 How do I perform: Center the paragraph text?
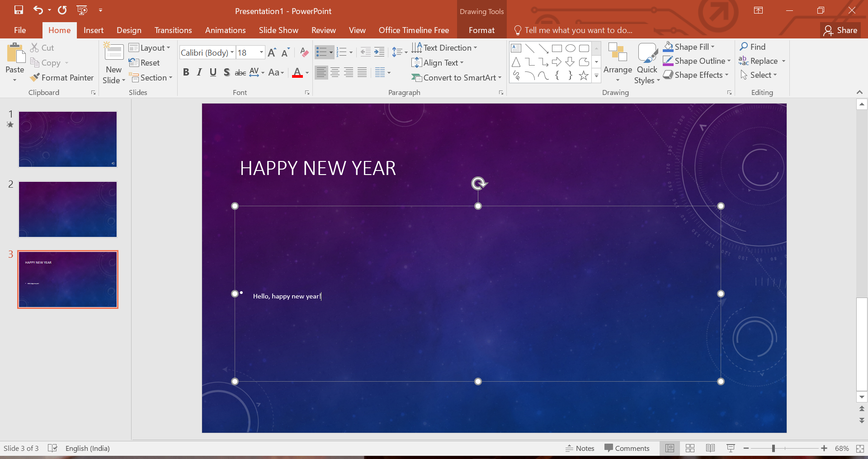click(x=335, y=72)
